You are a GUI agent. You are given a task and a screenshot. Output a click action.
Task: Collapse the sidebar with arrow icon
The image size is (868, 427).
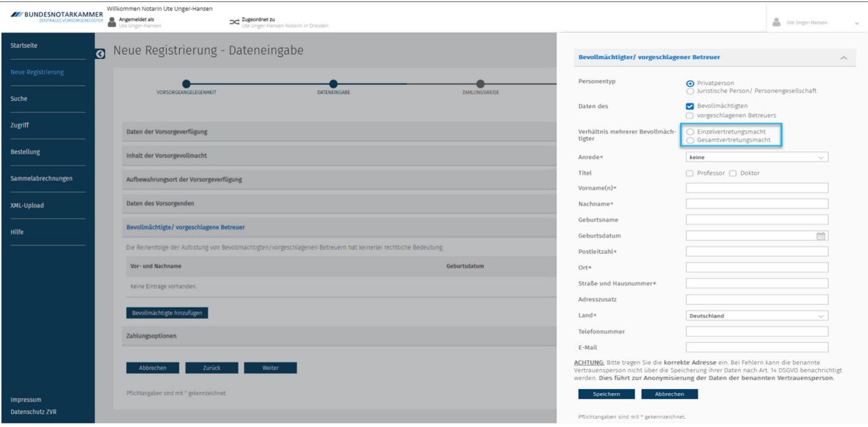100,54
